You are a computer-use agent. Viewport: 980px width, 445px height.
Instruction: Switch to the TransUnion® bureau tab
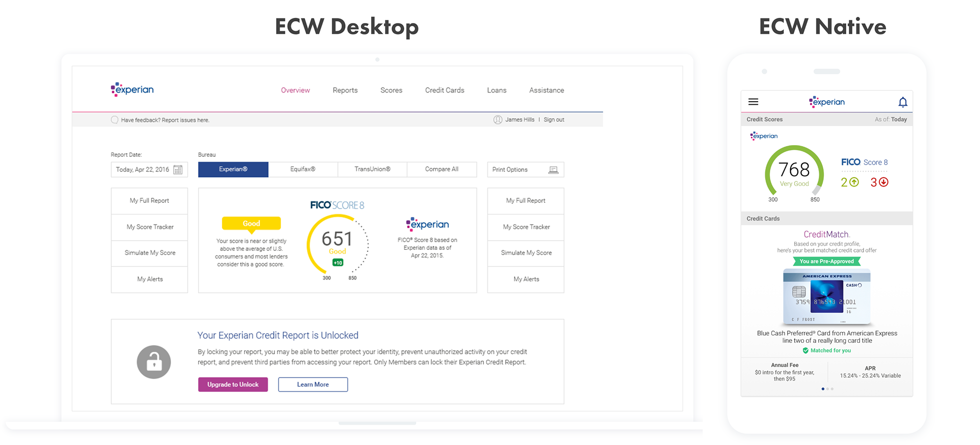[x=372, y=169]
